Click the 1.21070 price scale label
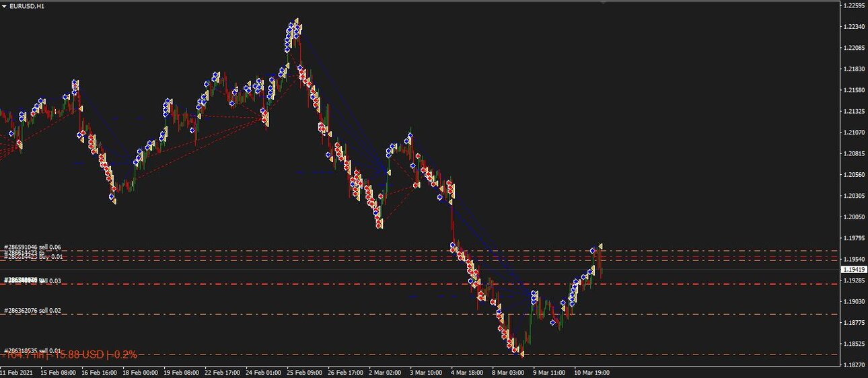Viewport: 868px width, 378px height. [854, 133]
